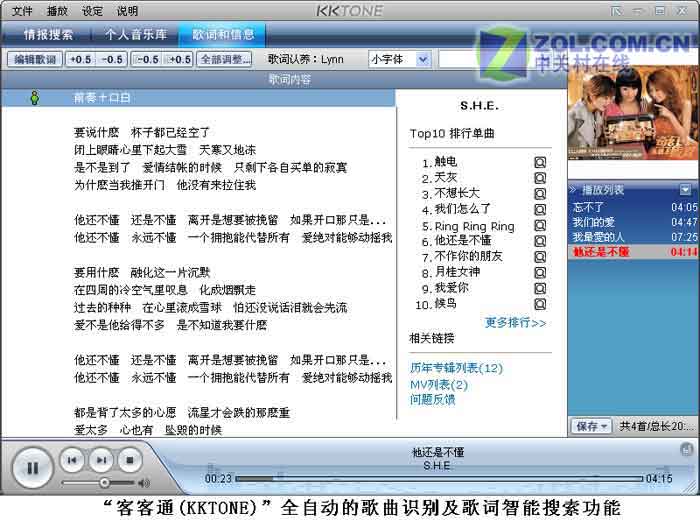Click the first +0.5 timing button

(80, 59)
